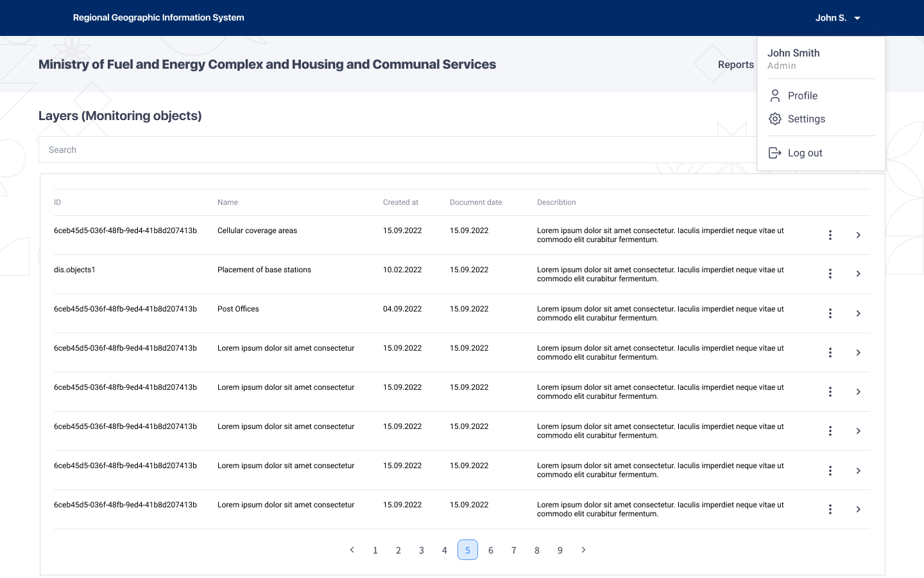Viewport: 924px width, 578px height.
Task: Go to page 9
Action: (x=560, y=550)
